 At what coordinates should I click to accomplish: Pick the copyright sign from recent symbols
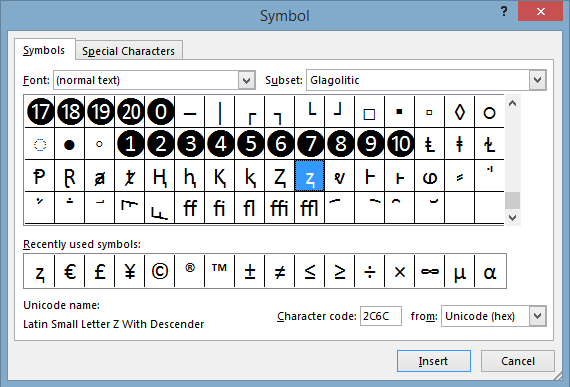point(160,271)
